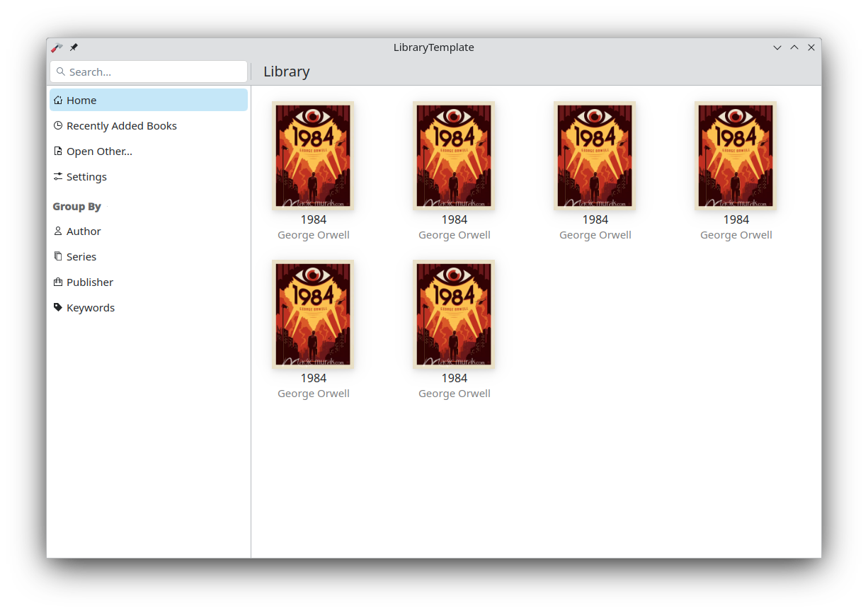Toggle the pin icon in the title bar
Screen dimensions: 868x613
74,47
